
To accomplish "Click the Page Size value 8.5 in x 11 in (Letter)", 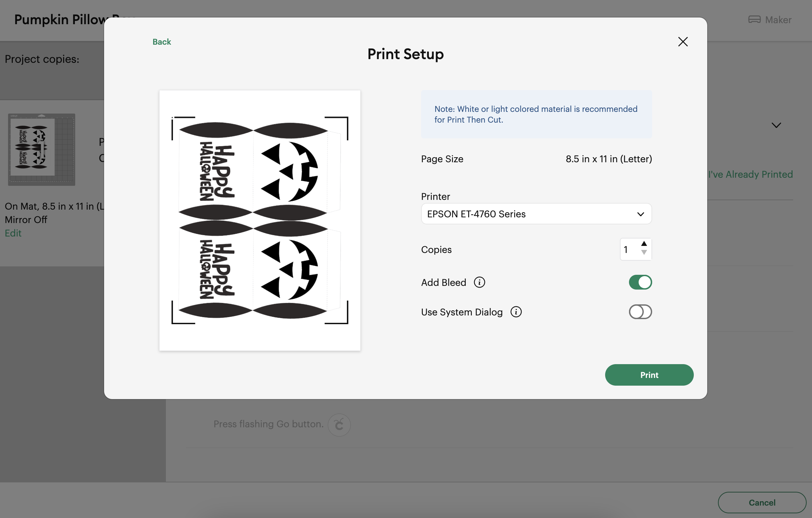I will (x=608, y=159).
